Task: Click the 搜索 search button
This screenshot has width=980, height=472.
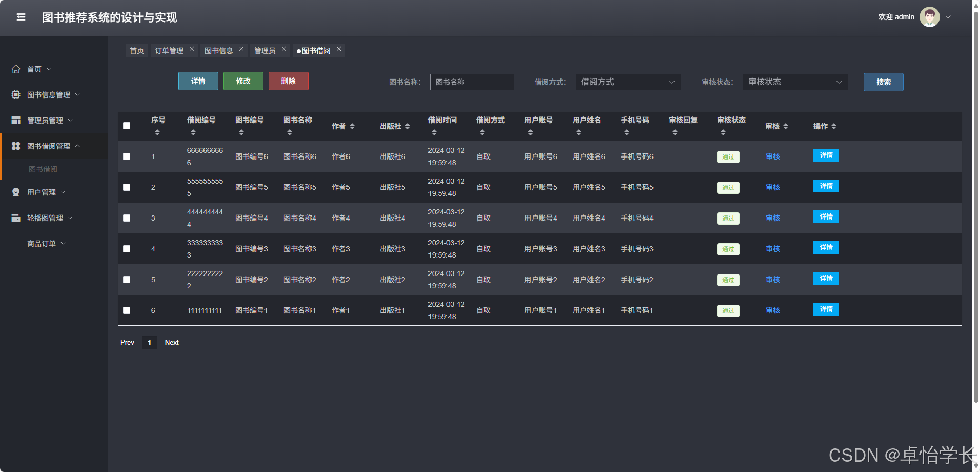Action: [884, 82]
